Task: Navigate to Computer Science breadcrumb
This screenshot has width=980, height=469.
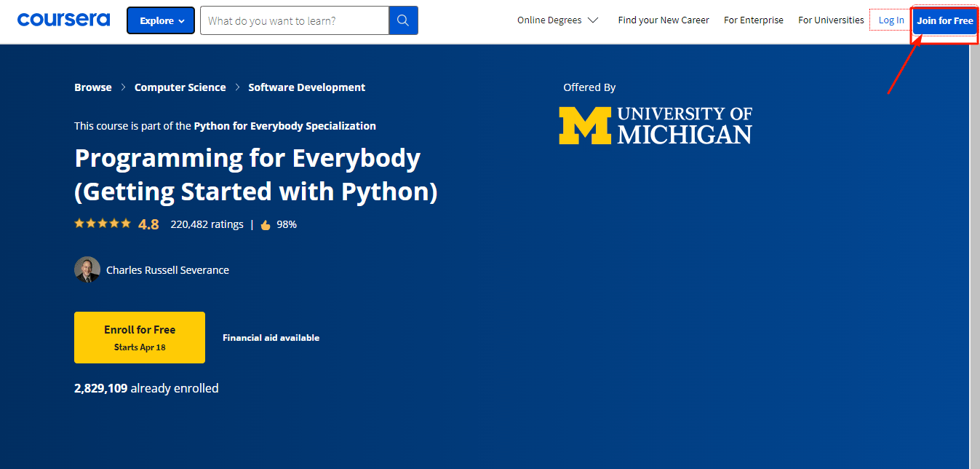Action: [x=180, y=87]
